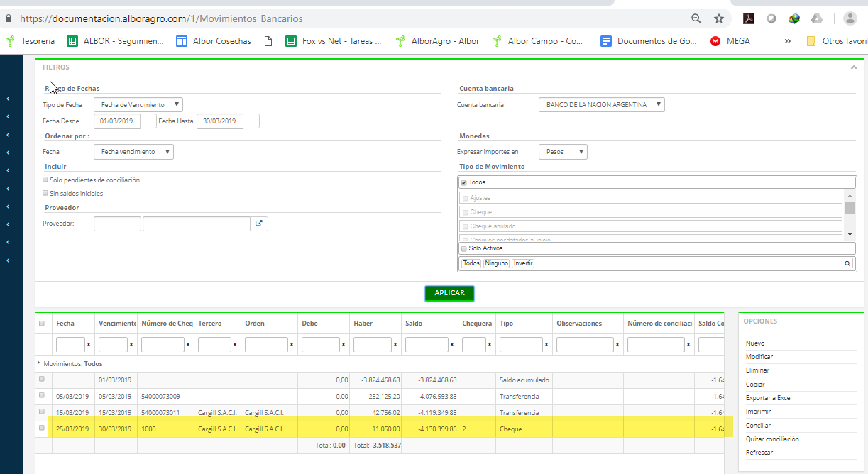
Task: Open the Fecha Desde date picker button
Action: tap(148, 121)
